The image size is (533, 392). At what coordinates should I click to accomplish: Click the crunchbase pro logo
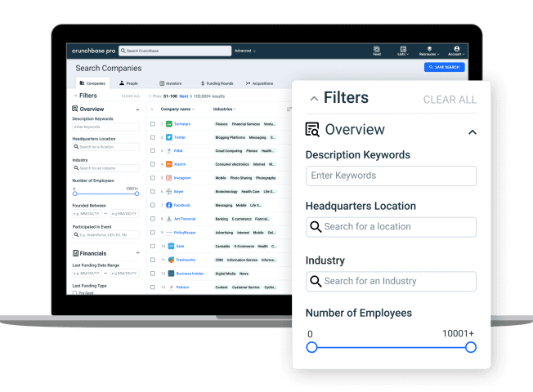coord(93,51)
